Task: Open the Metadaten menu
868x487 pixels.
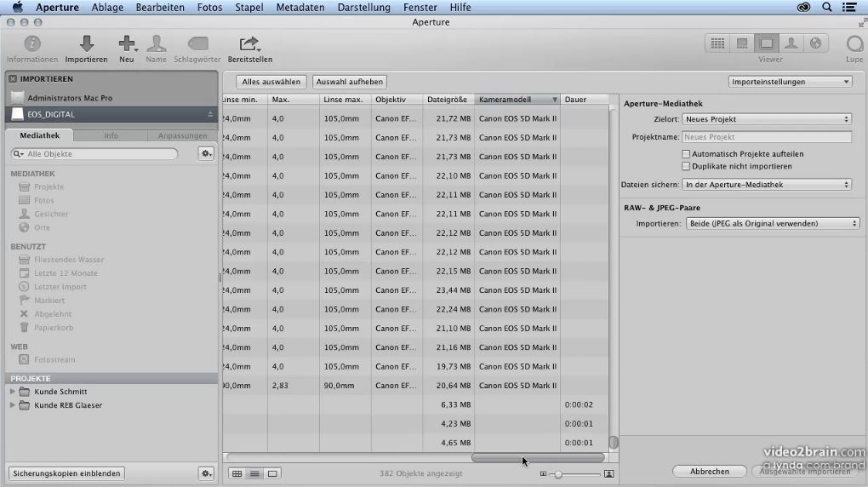Action: tap(300, 7)
